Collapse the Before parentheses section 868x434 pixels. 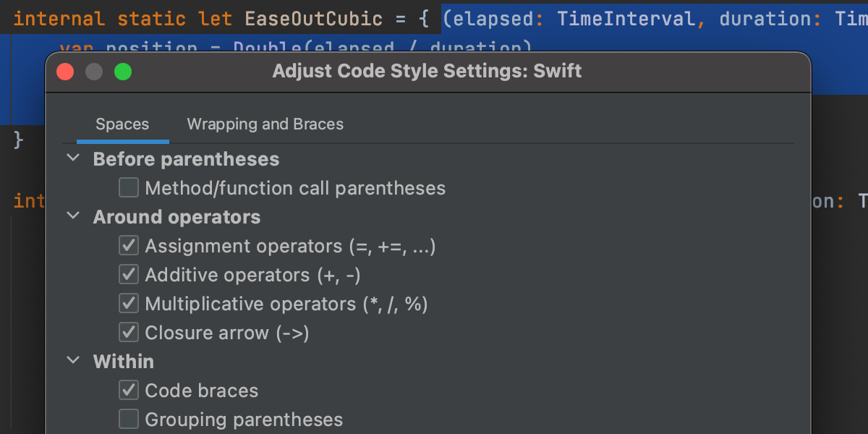pyautogui.click(x=72, y=158)
